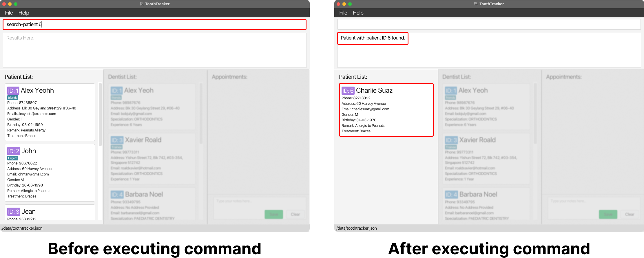Click 'Remark: Allergic to Peanuts' on Charlie Suaz card
The image size is (644, 258).
[x=363, y=126]
